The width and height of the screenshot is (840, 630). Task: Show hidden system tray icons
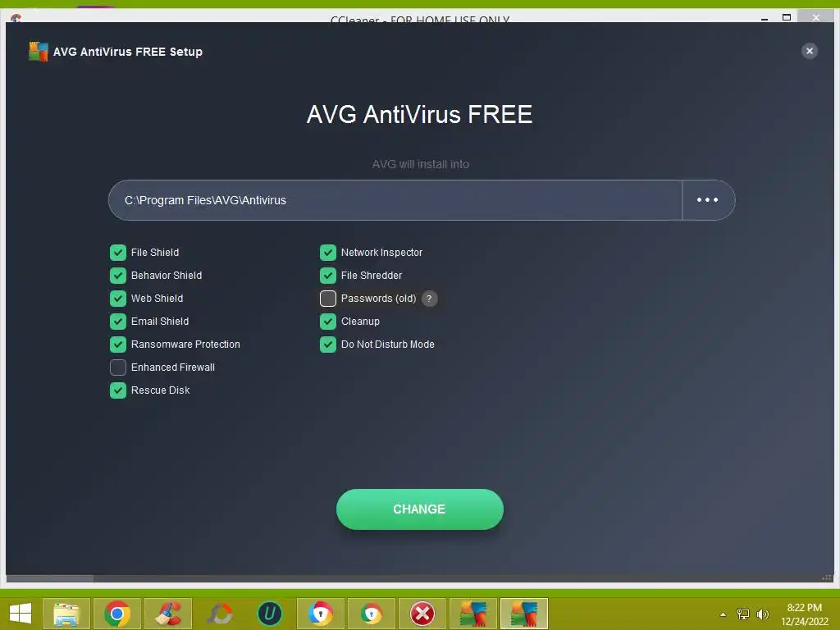pyautogui.click(x=723, y=614)
